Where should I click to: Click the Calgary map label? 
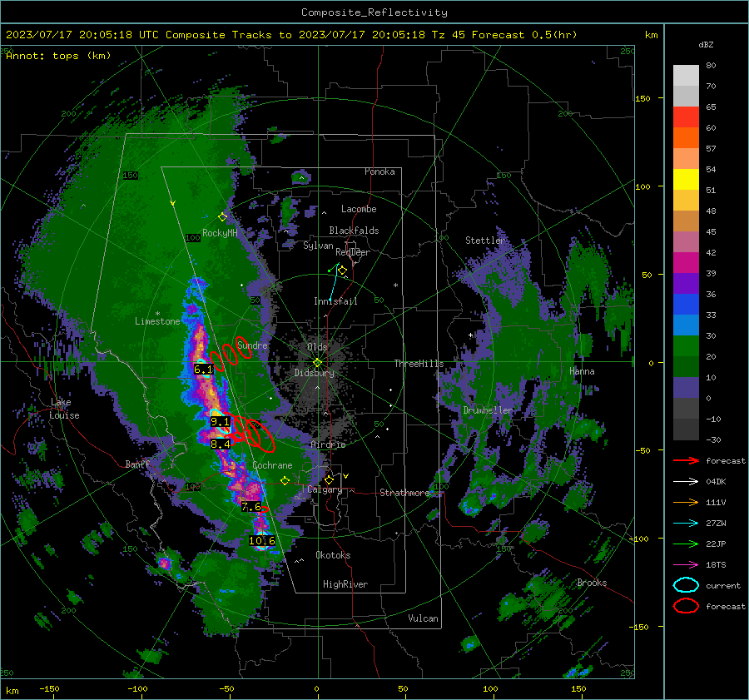[x=325, y=489]
